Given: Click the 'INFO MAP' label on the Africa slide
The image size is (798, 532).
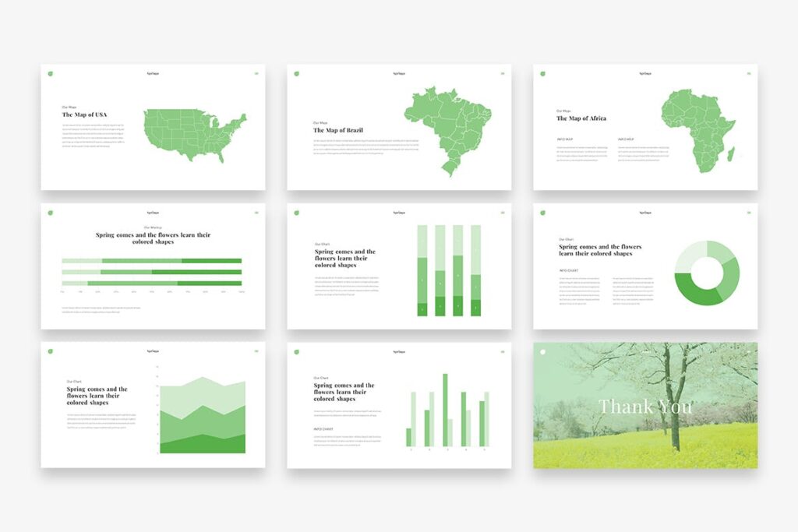Looking at the screenshot, I should click(x=565, y=139).
